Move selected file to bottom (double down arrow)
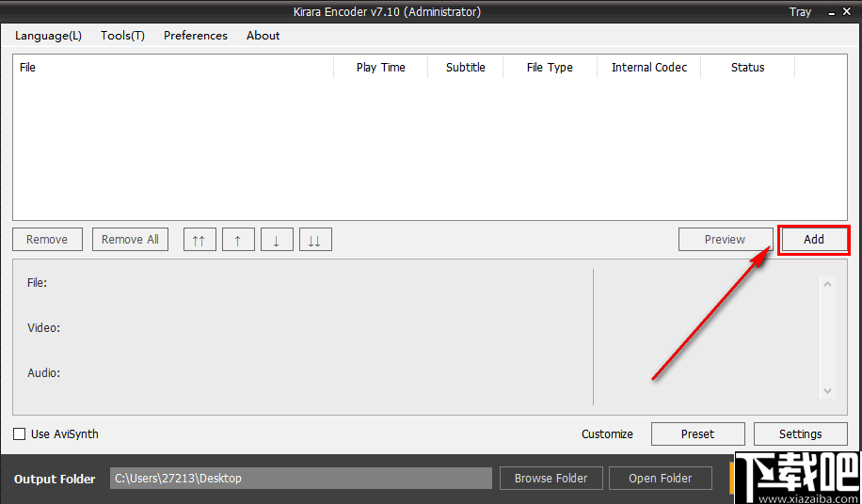862x504 pixels. (x=315, y=240)
